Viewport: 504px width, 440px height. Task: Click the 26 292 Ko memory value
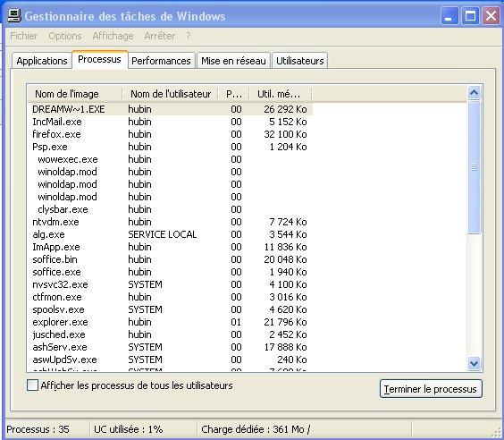(285, 109)
